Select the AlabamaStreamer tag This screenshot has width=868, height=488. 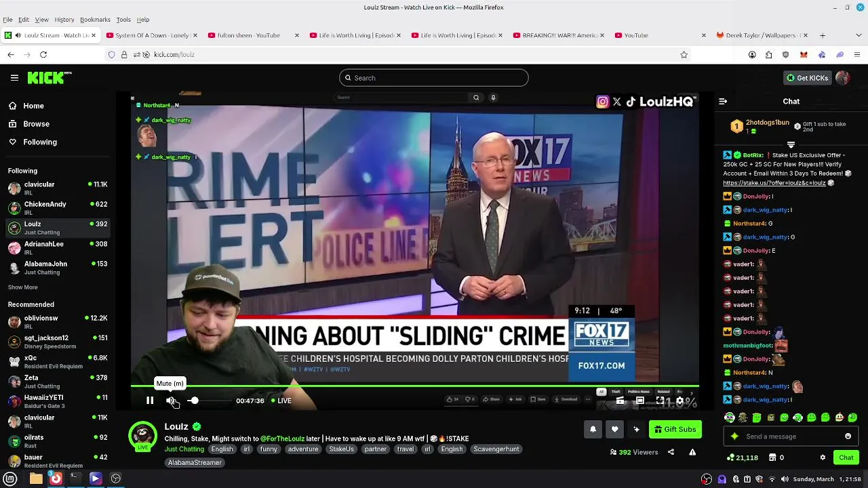[x=195, y=463]
